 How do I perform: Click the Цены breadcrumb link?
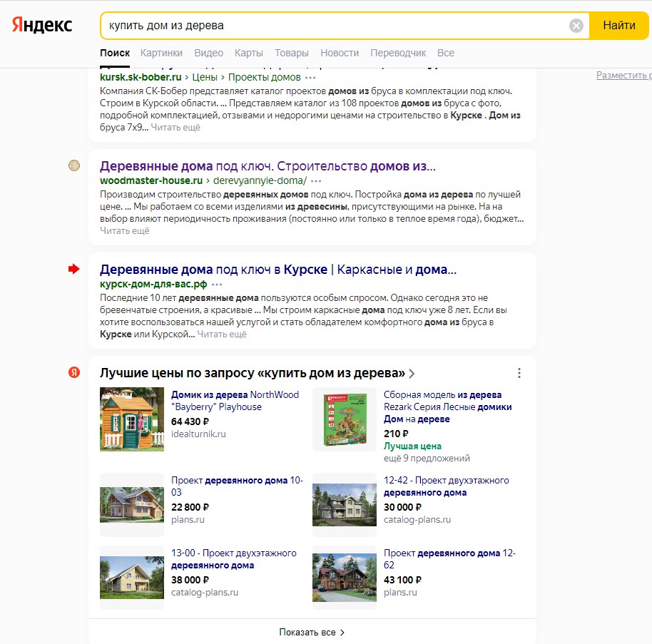(205, 77)
